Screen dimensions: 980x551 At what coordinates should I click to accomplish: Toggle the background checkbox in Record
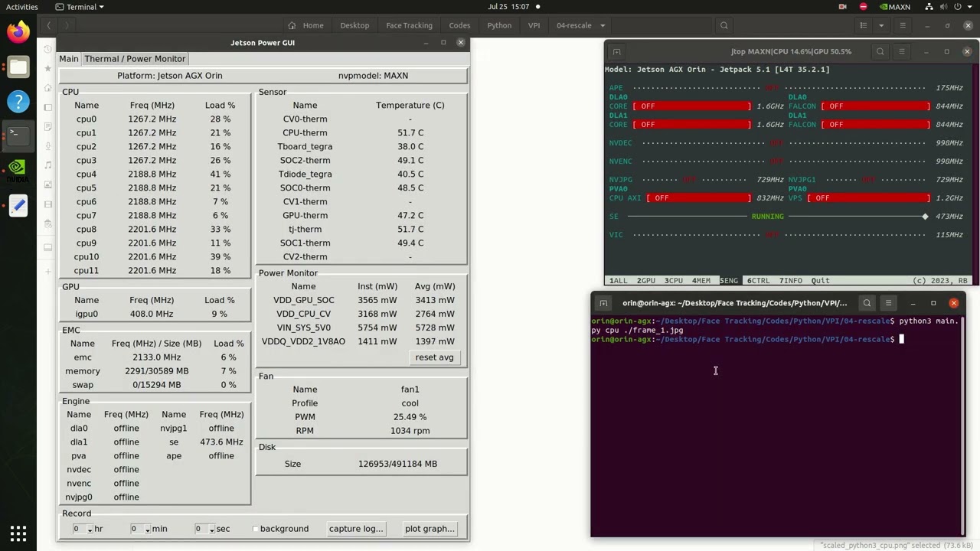256,529
